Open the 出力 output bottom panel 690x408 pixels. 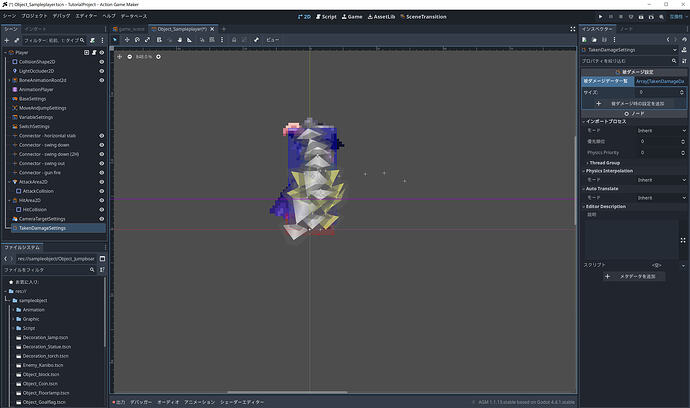[x=119, y=402]
